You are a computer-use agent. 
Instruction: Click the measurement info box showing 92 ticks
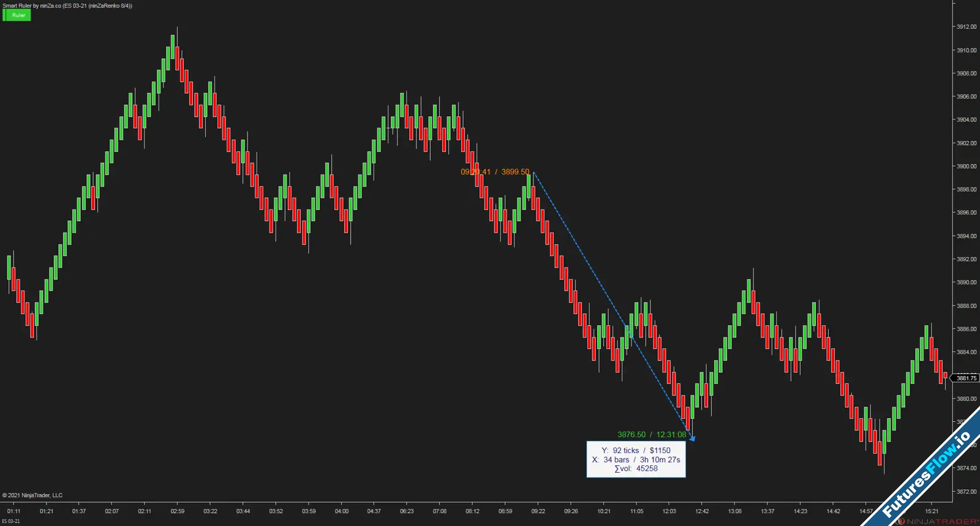click(x=636, y=459)
